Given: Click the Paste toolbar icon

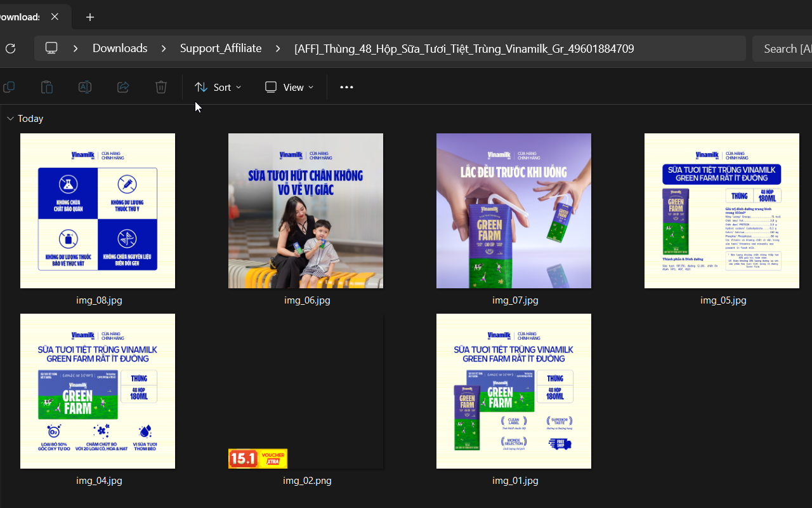Looking at the screenshot, I should 47,87.
